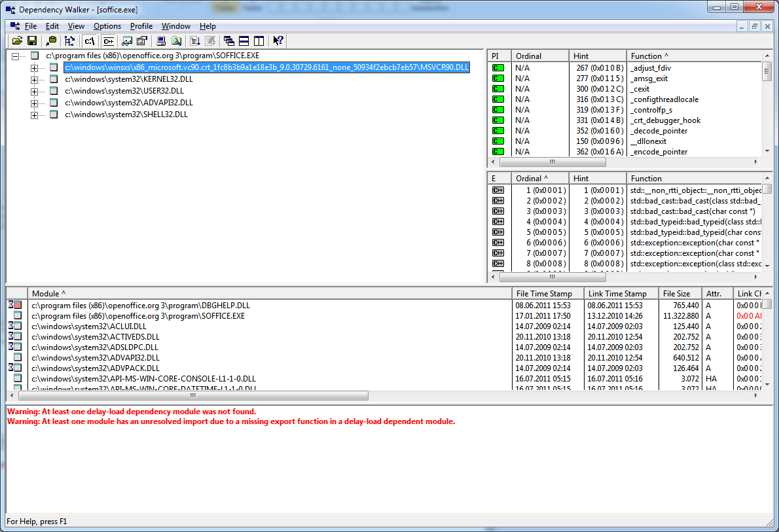Sort module list by File Size header
The width and height of the screenshot is (779, 532).
click(679, 294)
